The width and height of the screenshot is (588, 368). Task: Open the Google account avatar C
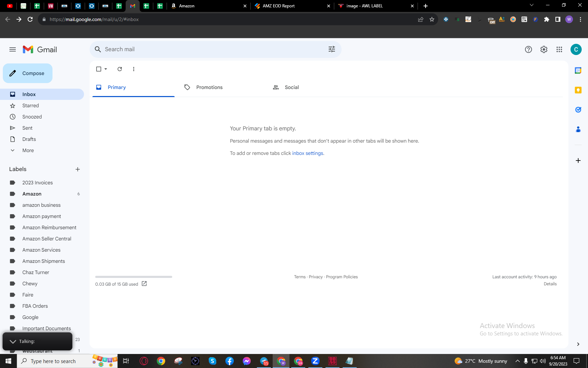point(576,49)
